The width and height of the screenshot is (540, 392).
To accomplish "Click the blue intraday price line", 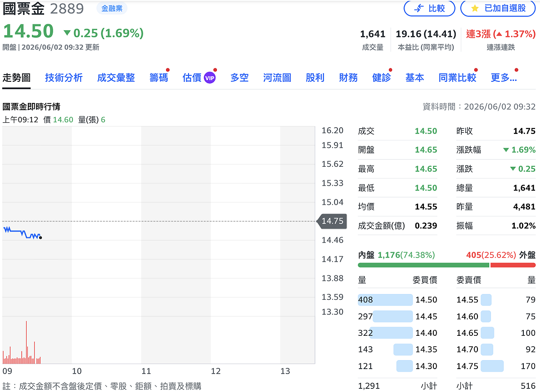I will point(22,232).
